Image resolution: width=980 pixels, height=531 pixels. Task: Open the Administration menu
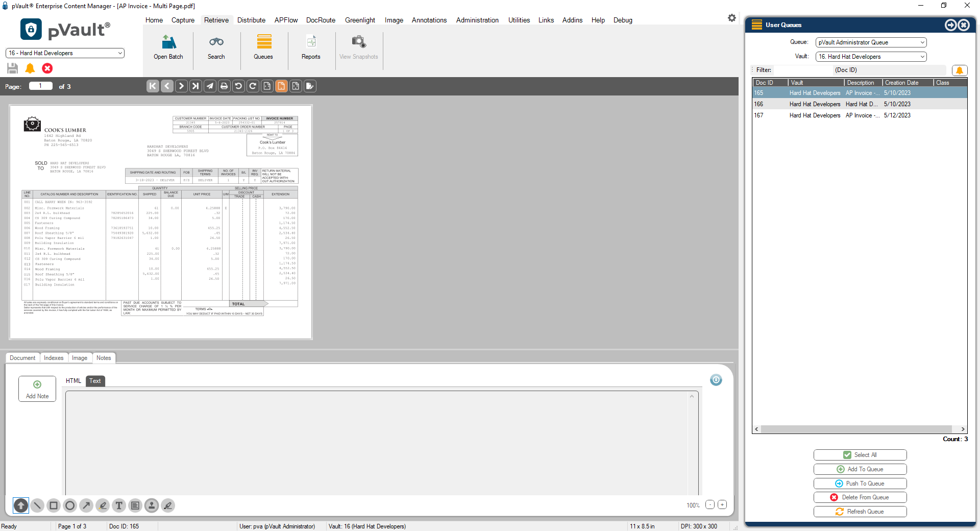477,20
